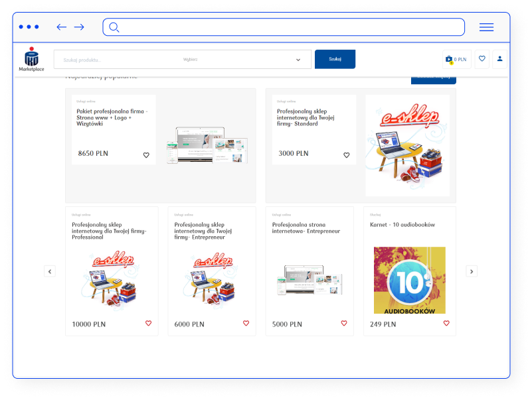The image size is (532, 400).
Task: Open Profesjonalny sklep internetowy Professional product title
Action: pyautogui.click(x=109, y=231)
